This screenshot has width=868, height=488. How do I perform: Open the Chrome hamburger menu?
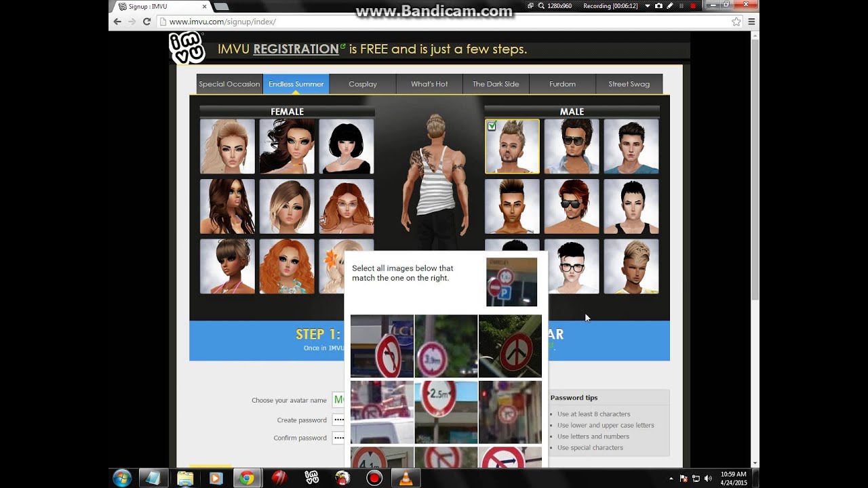pyautogui.click(x=751, y=22)
